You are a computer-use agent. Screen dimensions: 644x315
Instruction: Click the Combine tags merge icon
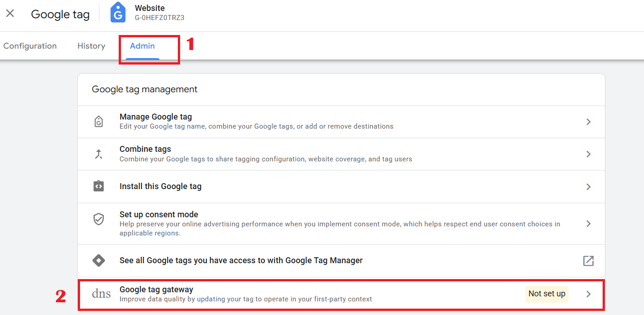(99, 154)
